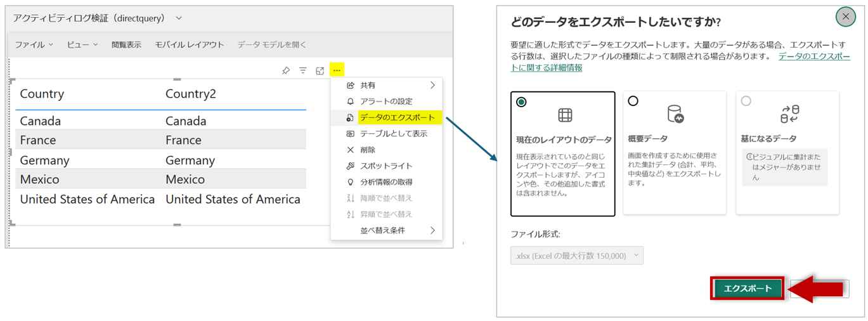Choose アラートの設定 bell icon entry
This screenshot has width=868, height=321.
(350, 102)
